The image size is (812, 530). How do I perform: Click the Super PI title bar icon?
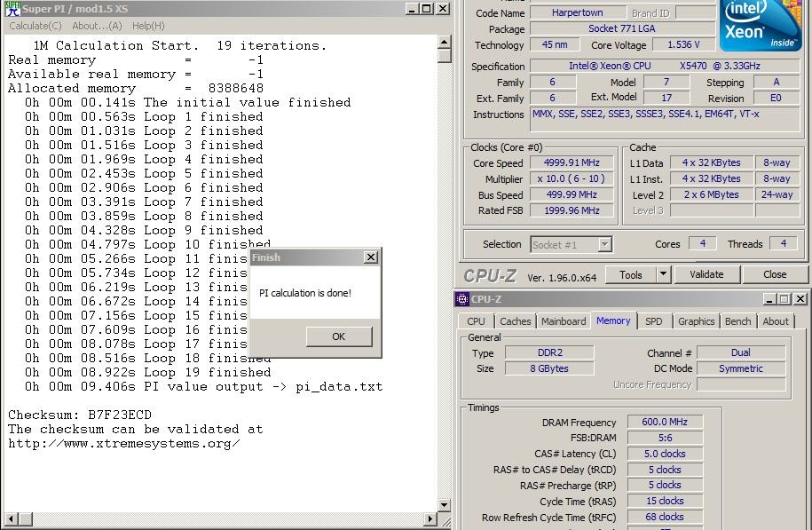point(13,8)
